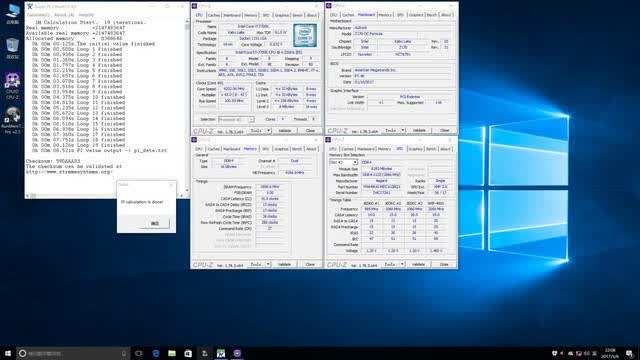Image resolution: width=640 pixels, height=360 pixels.
Task: Open the Microsoft Store taskbar icon
Action: [188, 353]
